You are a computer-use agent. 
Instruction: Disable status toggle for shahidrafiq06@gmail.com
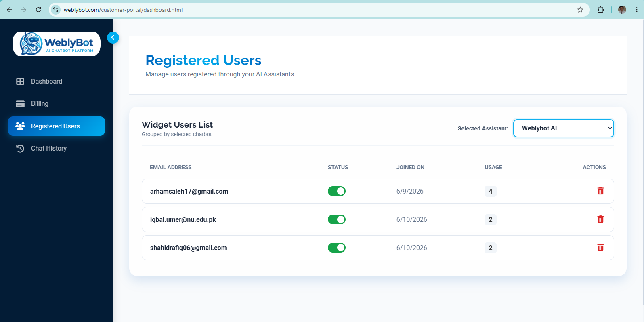(337, 248)
